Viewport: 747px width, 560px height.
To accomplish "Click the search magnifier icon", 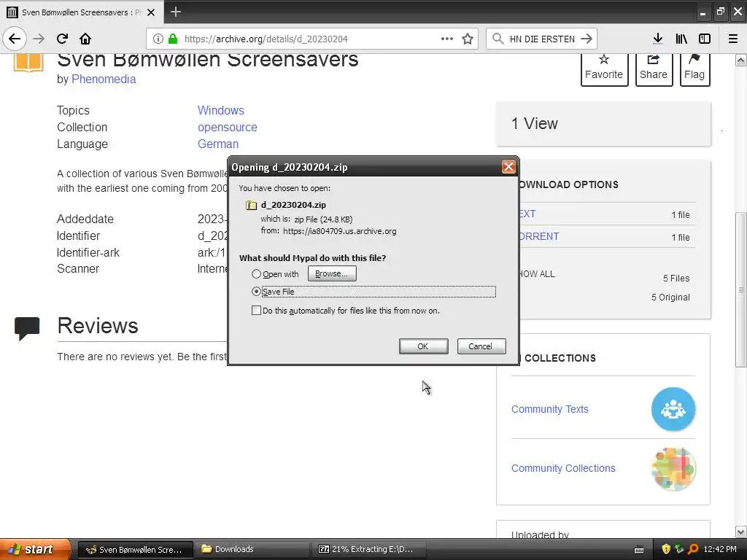I will coord(498,39).
